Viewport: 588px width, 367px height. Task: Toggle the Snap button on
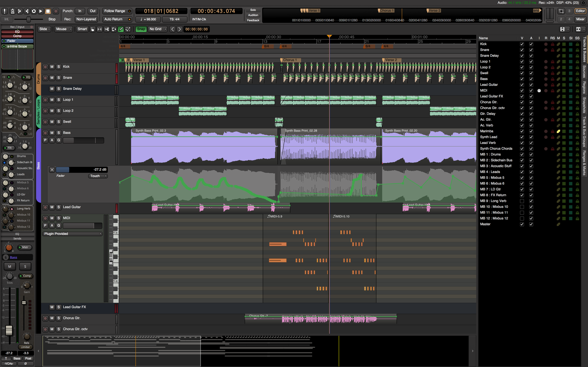[x=141, y=29]
